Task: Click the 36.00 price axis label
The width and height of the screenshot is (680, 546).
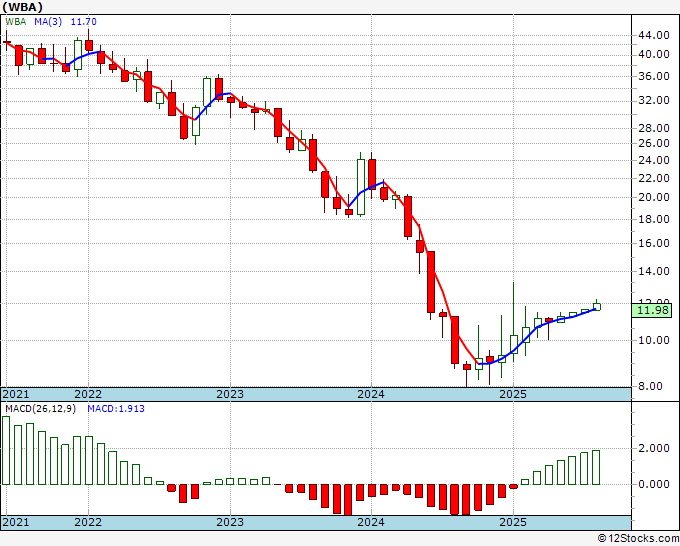Action: pos(654,76)
